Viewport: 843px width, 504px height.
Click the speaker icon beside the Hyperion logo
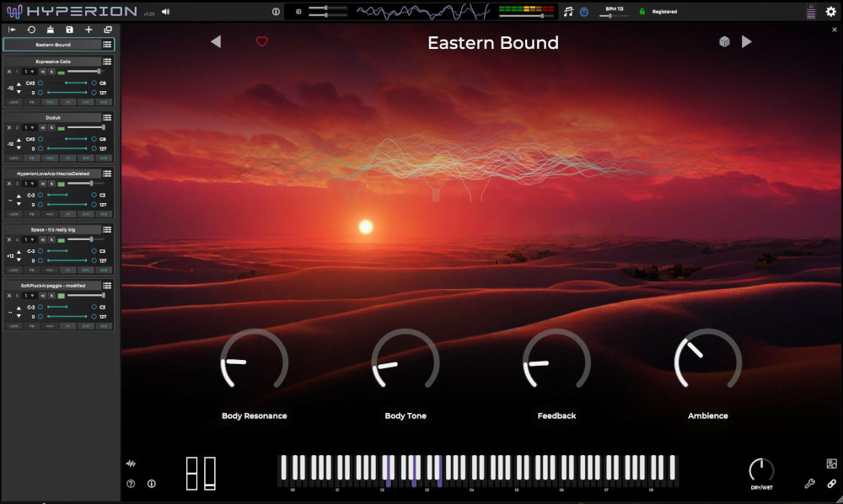pyautogui.click(x=166, y=12)
